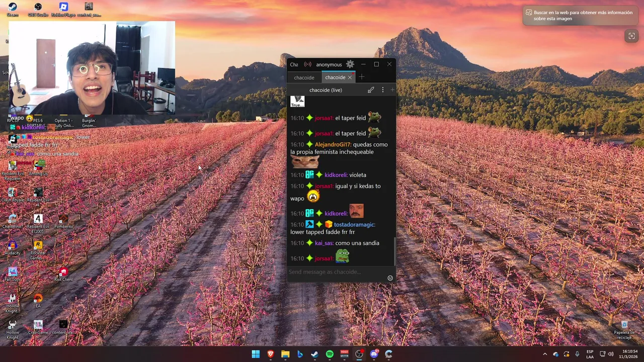Screen dimensions: 644x362
Task: Open the emoji picker in Chatterino
Action: [390, 278]
